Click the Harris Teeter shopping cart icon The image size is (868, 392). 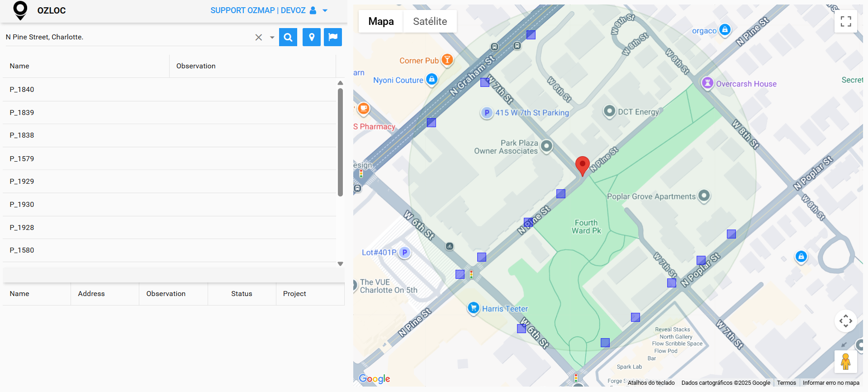click(x=473, y=308)
